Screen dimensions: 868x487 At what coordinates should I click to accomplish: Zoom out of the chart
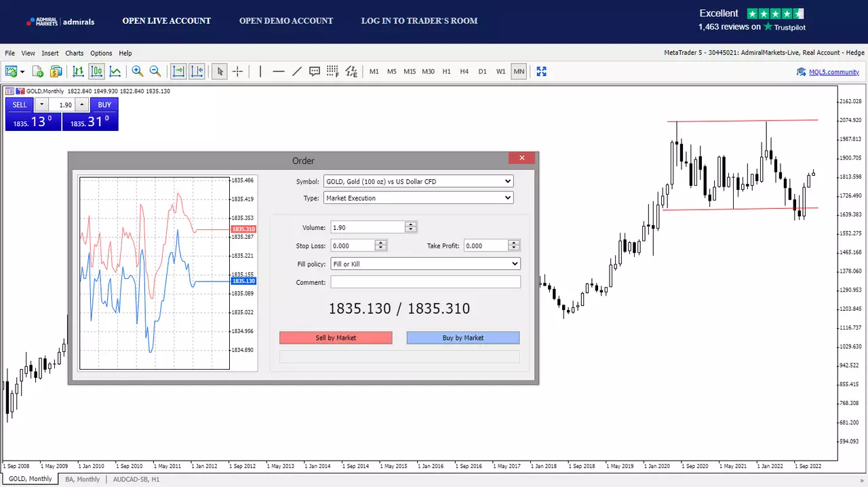155,71
